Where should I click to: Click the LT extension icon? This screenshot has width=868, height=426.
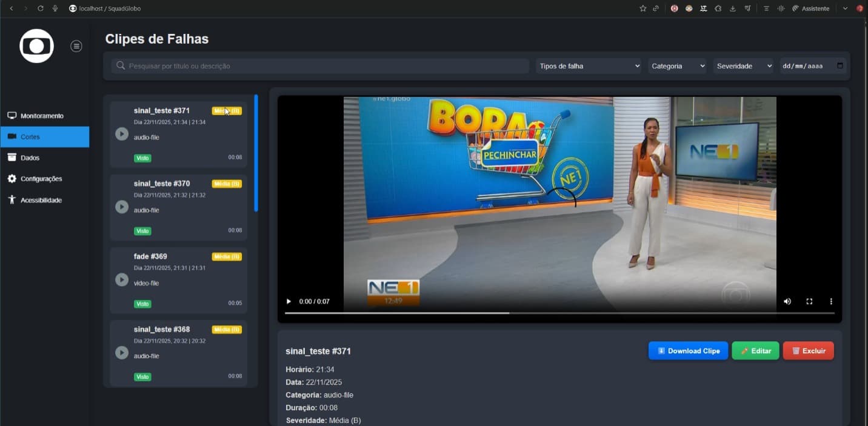[704, 8]
